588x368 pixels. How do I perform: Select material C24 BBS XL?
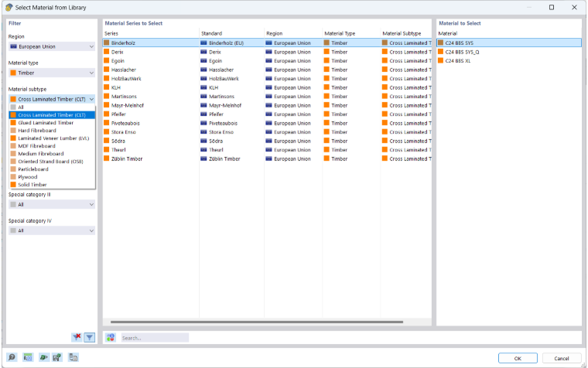(x=509, y=61)
